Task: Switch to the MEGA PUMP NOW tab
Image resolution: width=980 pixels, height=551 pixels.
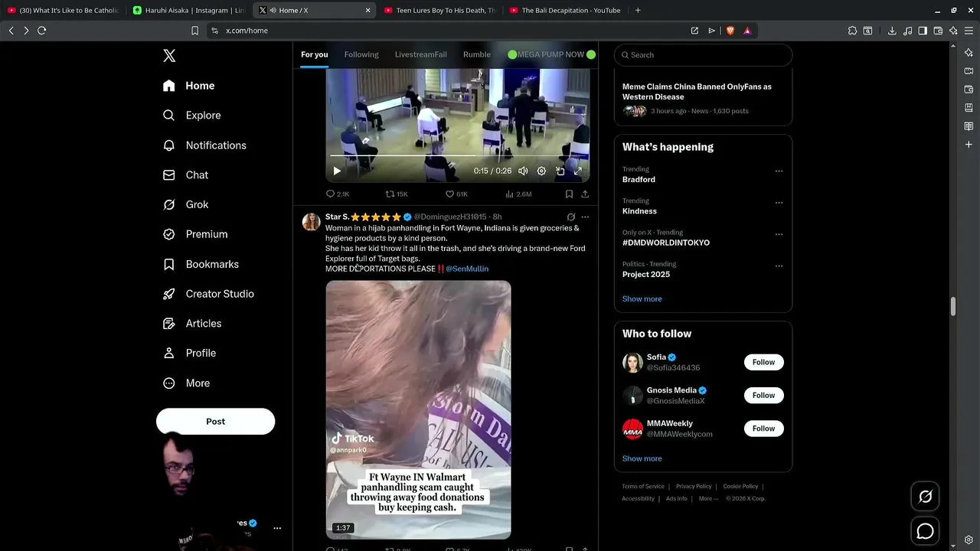Action: click(551, 54)
